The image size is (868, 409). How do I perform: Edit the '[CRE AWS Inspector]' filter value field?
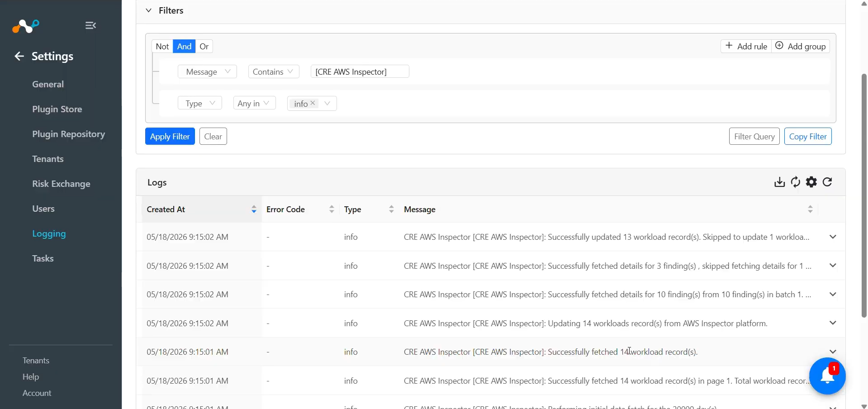tap(360, 71)
